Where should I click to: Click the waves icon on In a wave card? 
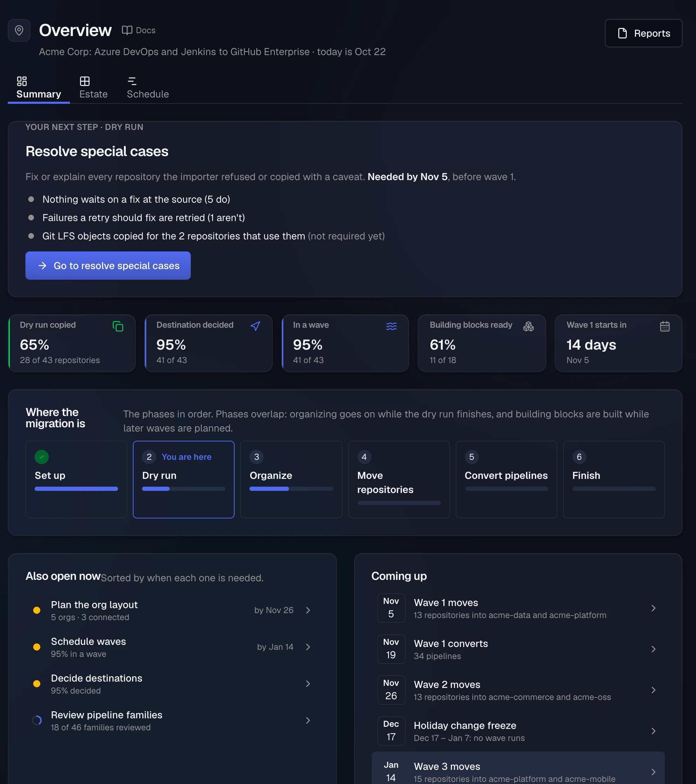[391, 326]
